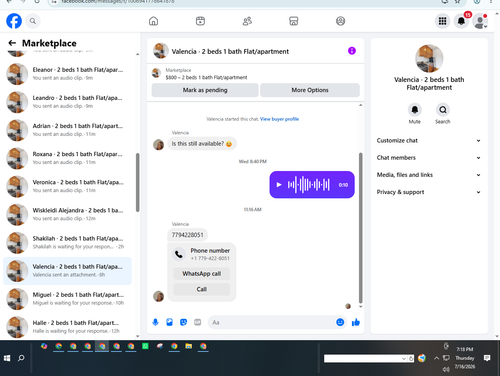Play the audio clip message
Image resolution: width=500 pixels, height=376 pixels.
pyautogui.click(x=279, y=185)
